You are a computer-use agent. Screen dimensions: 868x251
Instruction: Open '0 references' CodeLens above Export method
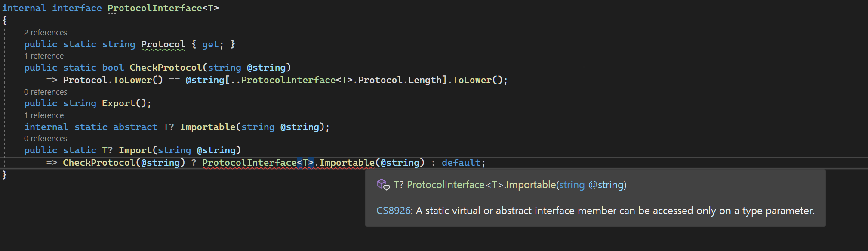point(46,92)
